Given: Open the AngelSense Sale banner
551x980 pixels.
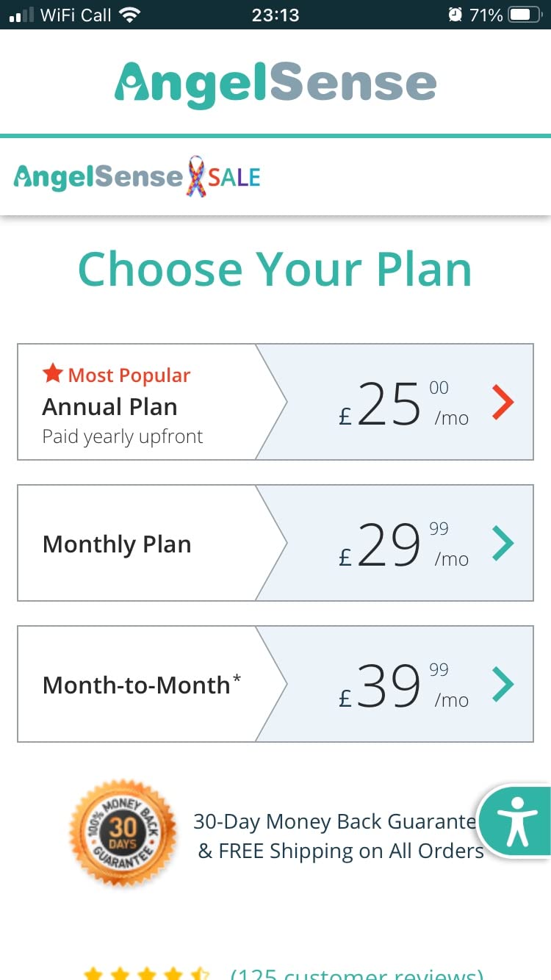Looking at the screenshot, I should click(137, 177).
